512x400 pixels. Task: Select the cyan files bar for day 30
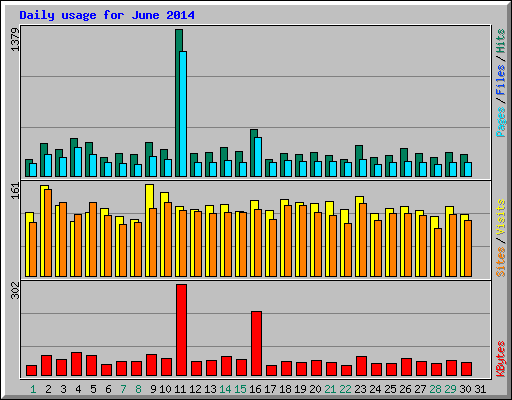pyautogui.click(x=468, y=169)
